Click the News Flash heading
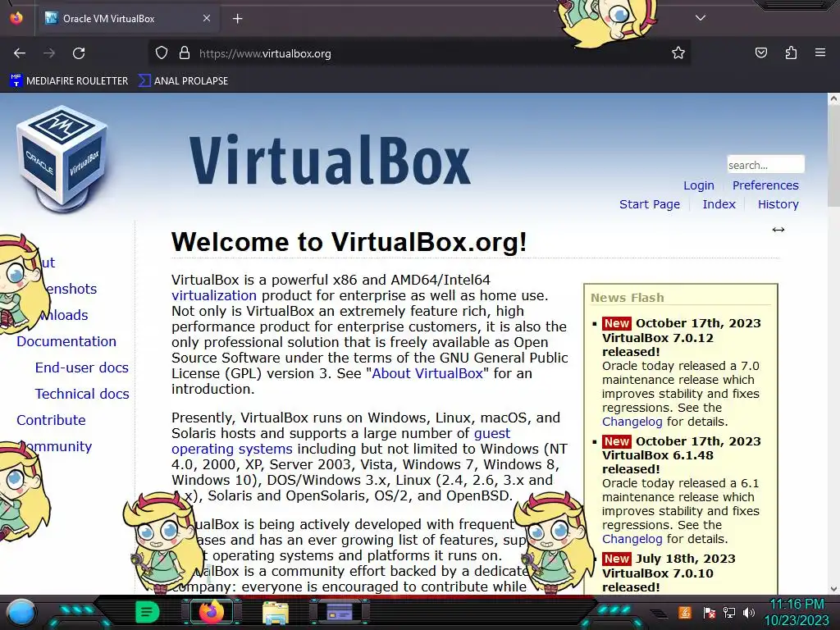 tap(628, 298)
